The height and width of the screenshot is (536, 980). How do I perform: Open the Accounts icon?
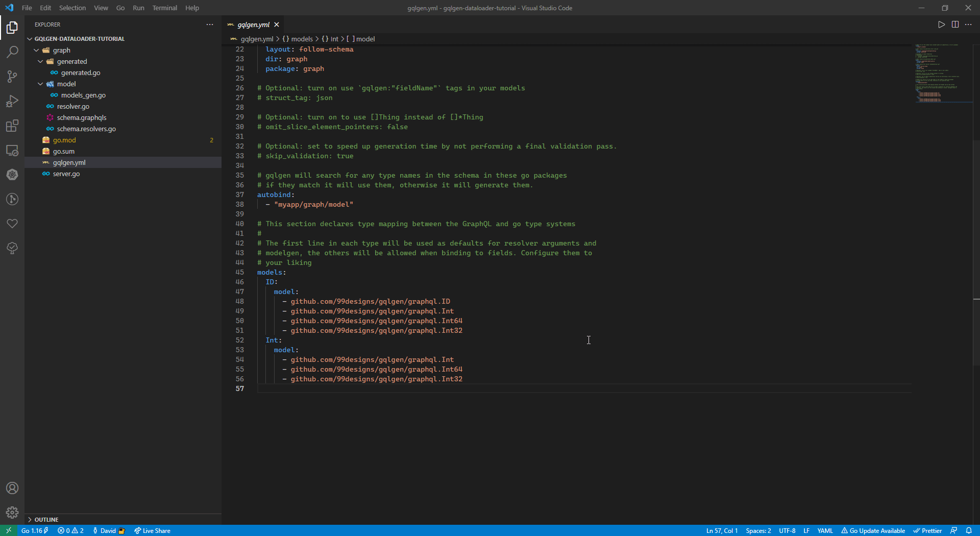[x=12, y=488]
